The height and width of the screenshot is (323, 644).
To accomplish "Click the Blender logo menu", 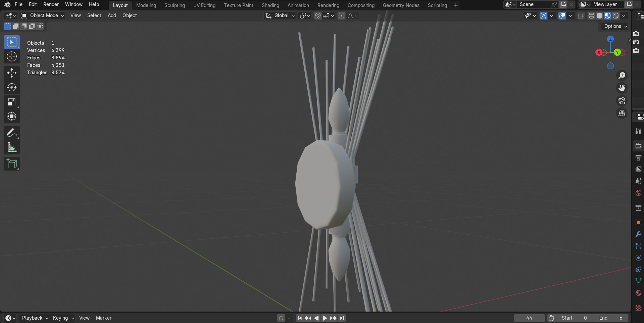I will [x=7, y=5].
